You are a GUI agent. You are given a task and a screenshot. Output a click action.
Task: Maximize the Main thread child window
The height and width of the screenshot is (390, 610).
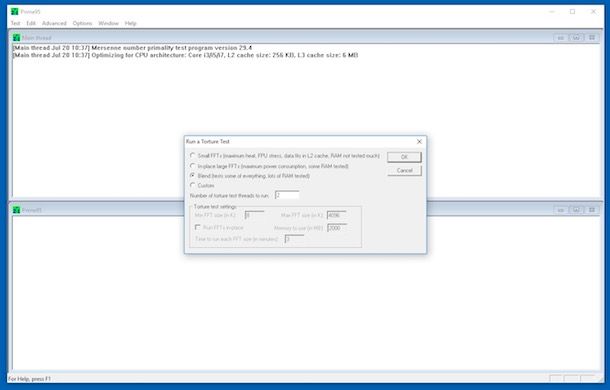point(576,38)
